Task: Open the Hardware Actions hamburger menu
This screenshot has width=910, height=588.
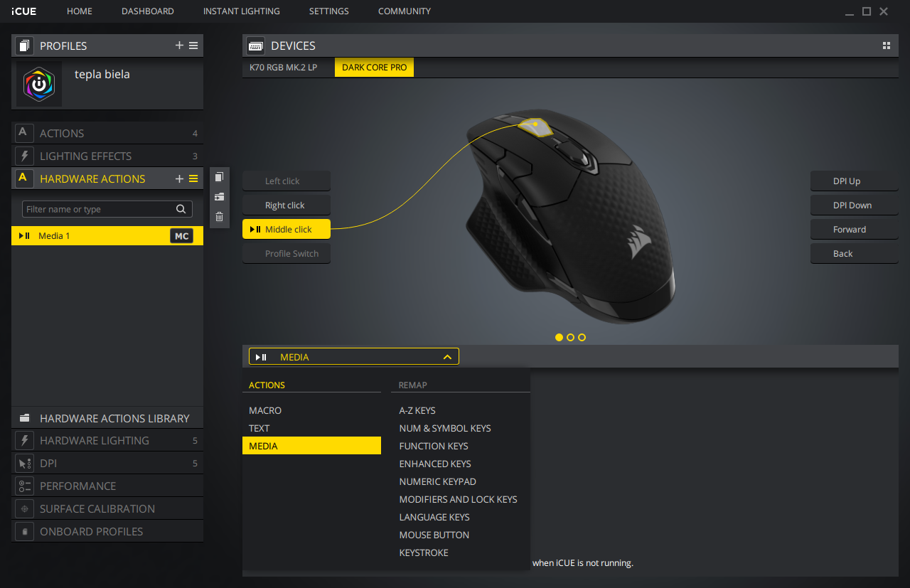Action: (x=193, y=178)
